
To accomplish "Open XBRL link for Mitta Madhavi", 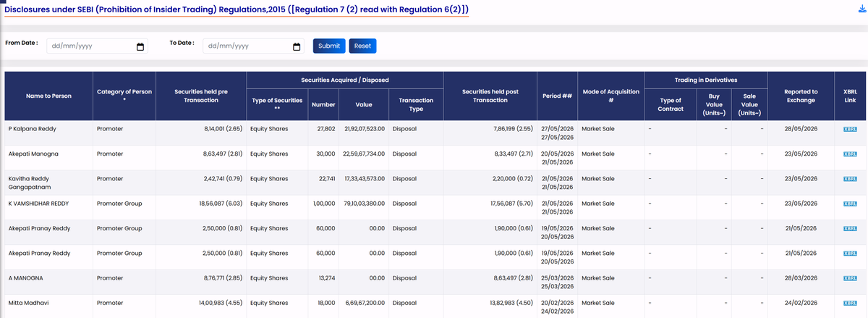I will pyautogui.click(x=849, y=303).
